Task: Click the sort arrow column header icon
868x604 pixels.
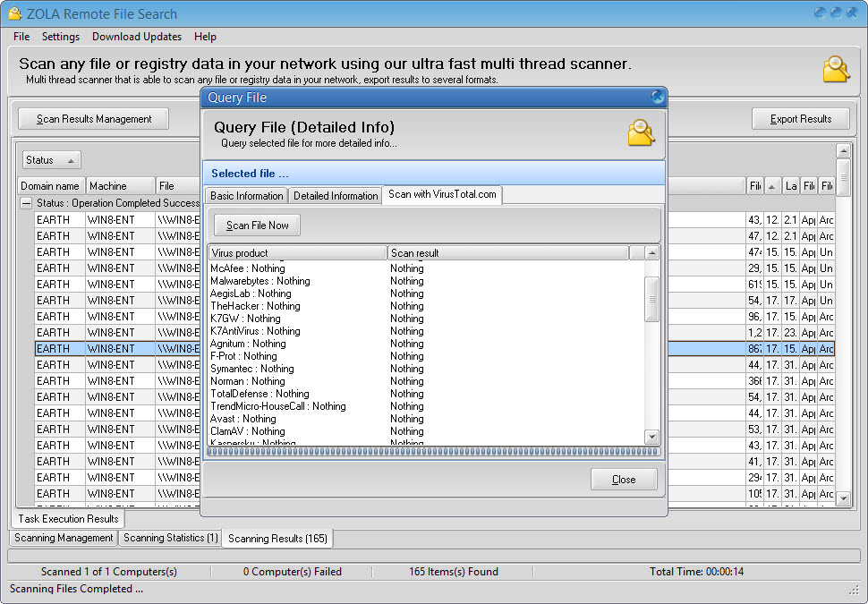Action: click(x=772, y=186)
